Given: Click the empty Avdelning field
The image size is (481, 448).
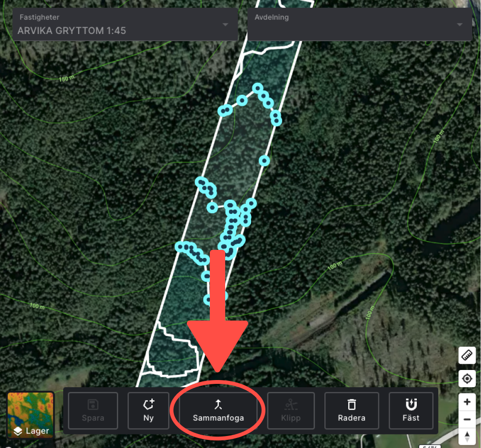Looking at the screenshot, I should [x=360, y=24].
